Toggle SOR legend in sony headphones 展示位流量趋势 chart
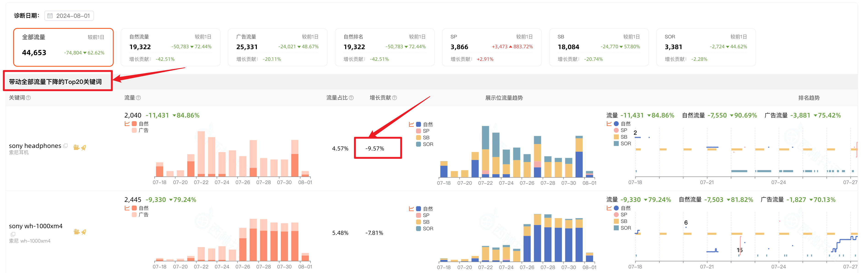This screenshot has height=273, width=868. click(x=425, y=144)
